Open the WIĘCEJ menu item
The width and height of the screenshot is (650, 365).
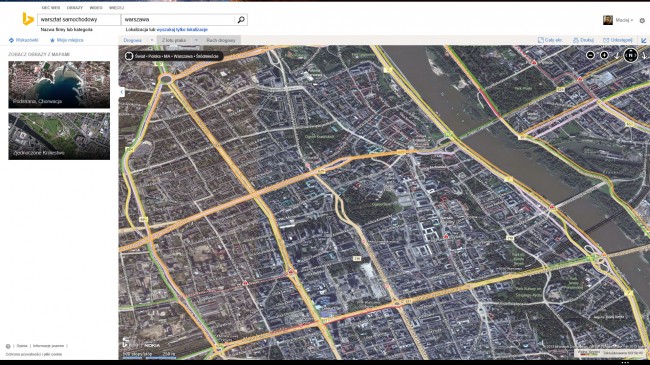(116, 8)
